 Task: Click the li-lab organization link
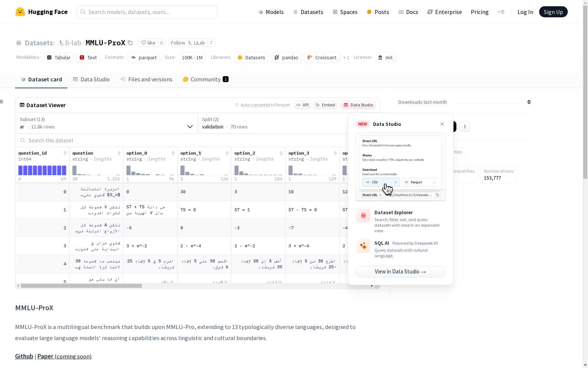73,43
